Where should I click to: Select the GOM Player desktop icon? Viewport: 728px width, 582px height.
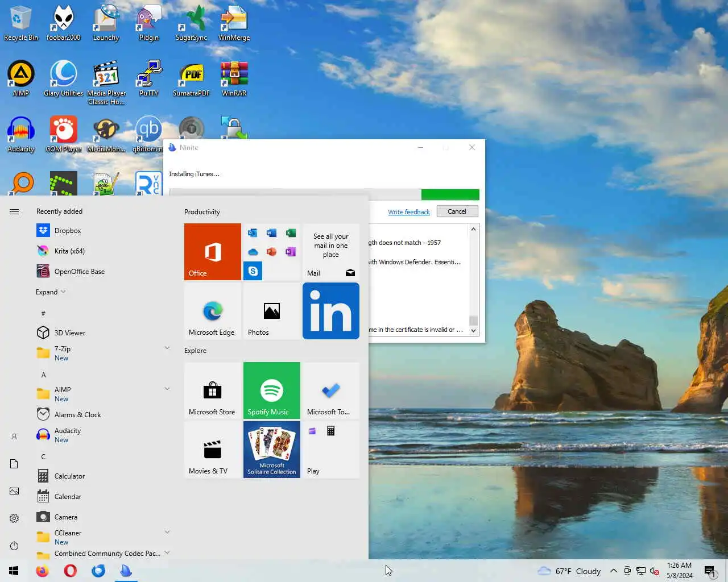(x=63, y=135)
